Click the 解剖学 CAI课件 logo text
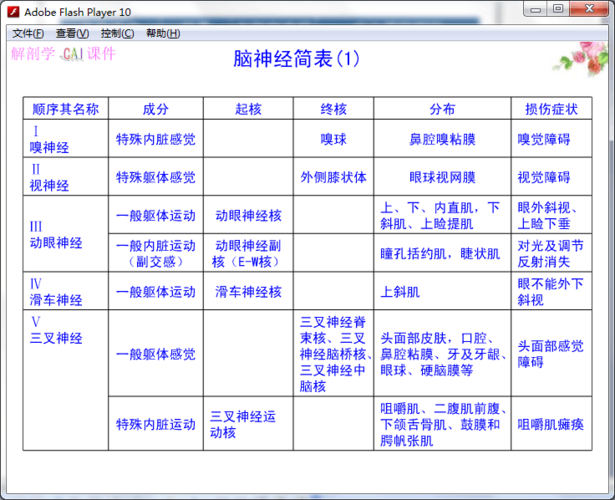Viewport: 615px width, 500px height. coord(63,54)
